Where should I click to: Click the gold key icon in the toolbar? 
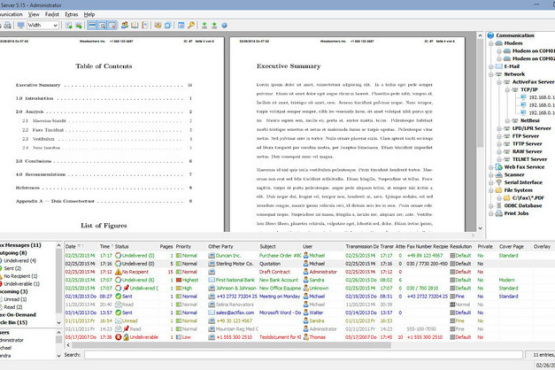coord(191,25)
